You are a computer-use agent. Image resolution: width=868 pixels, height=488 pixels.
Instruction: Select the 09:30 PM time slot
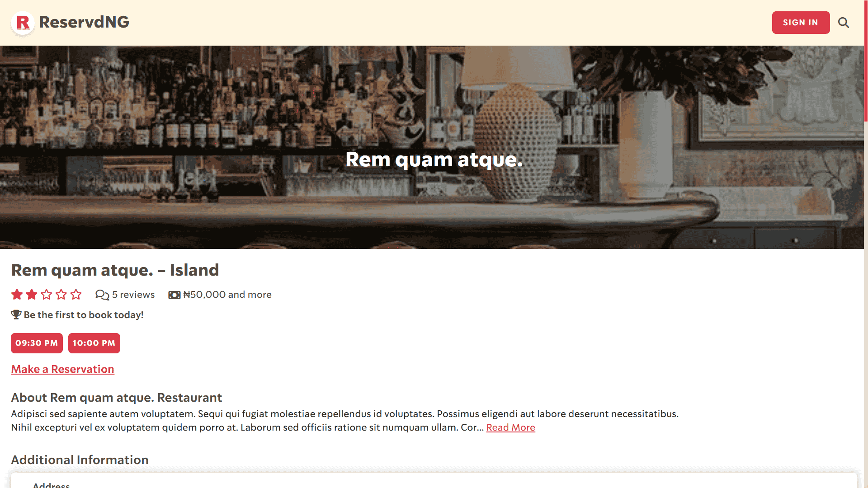tap(37, 343)
